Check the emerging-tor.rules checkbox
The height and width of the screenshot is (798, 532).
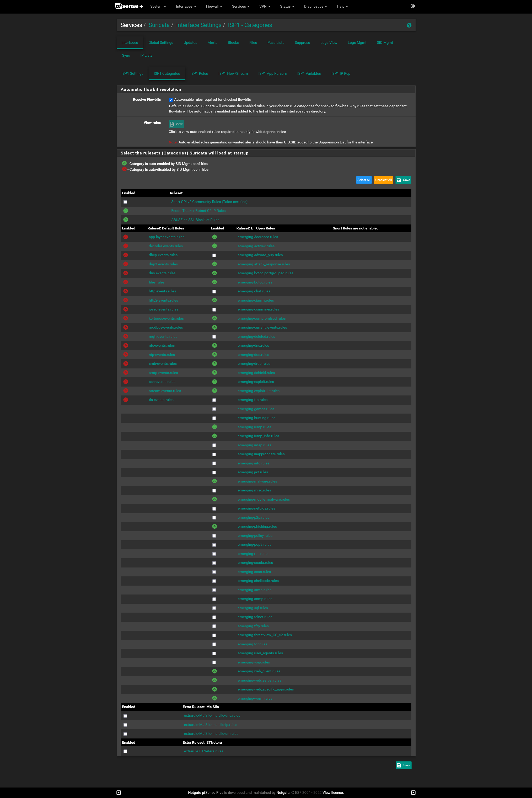pyautogui.click(x=214, y=644)
